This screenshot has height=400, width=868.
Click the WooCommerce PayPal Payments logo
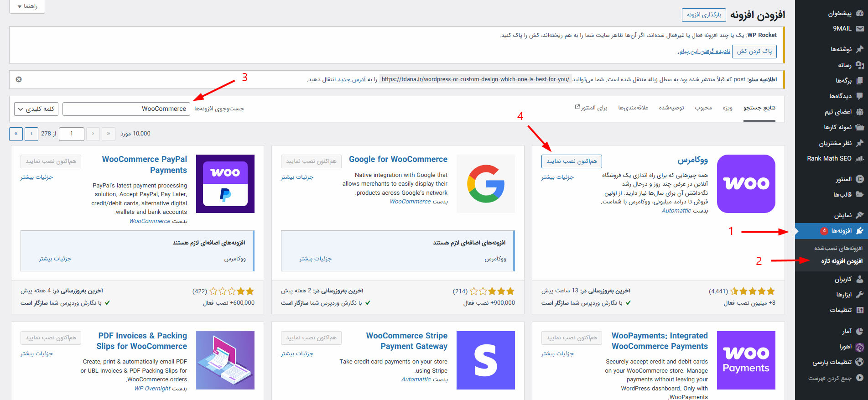tap(225, 184)
